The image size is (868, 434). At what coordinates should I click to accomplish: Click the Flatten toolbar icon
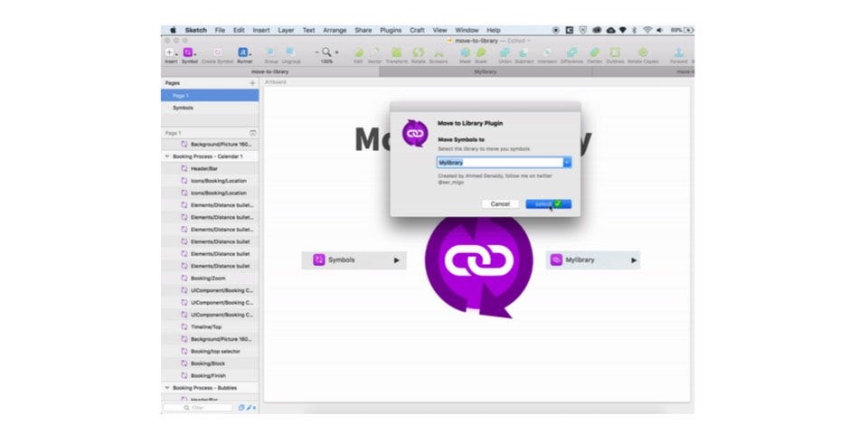(x=595, y=52)
